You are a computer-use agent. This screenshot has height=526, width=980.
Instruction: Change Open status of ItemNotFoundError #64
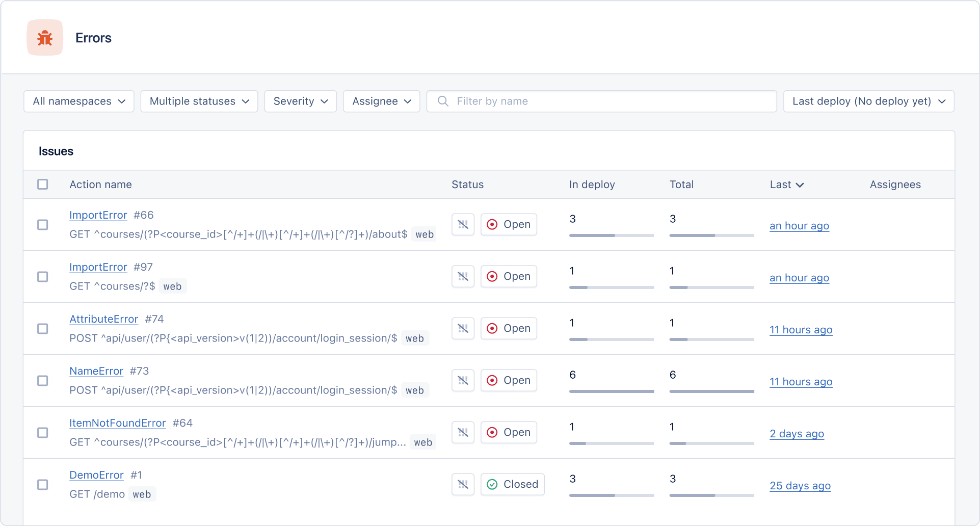[509, 432]
